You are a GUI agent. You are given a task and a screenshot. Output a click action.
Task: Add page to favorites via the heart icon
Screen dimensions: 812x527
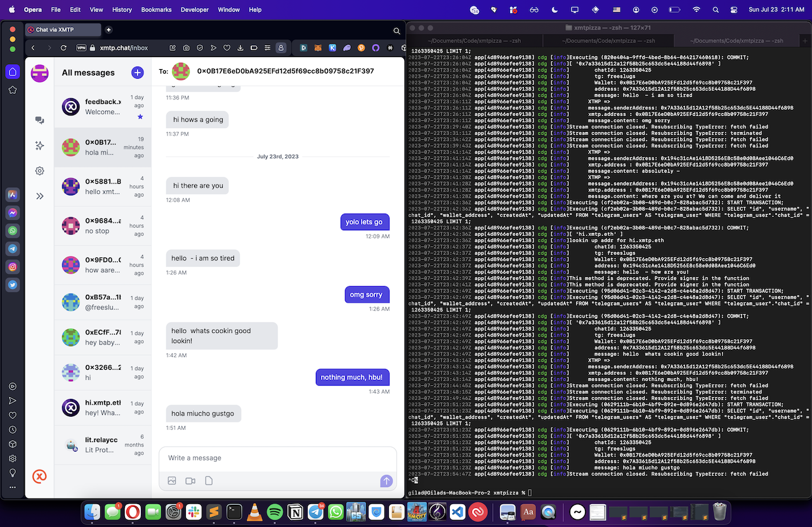tap(226, 48)
